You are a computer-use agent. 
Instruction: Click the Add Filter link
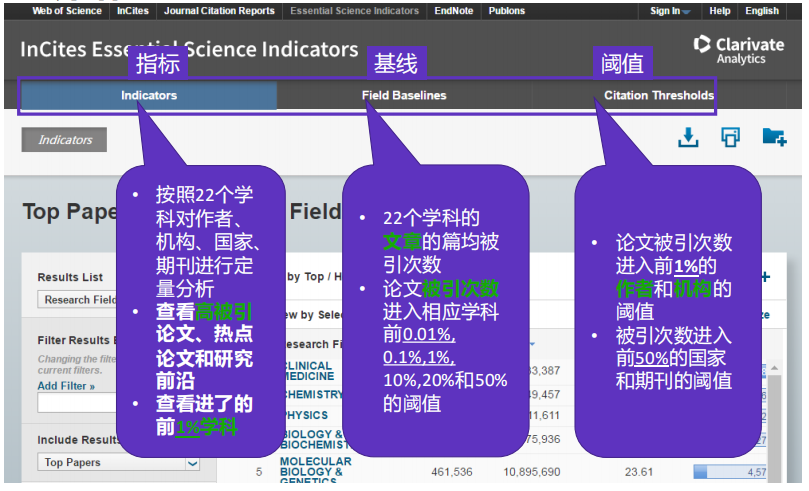click(66, 386)
